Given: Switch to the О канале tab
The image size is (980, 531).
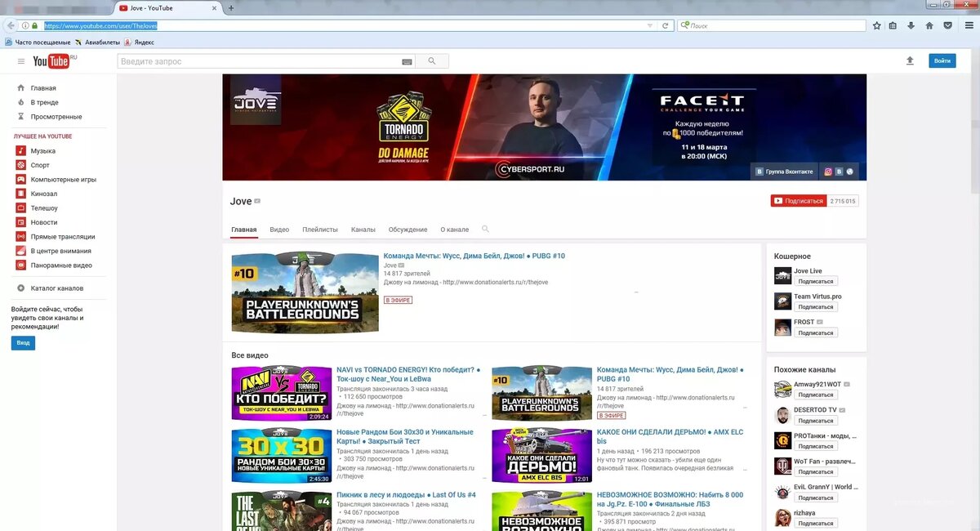Looking at the screenshot, I should (x=455, y=230).
